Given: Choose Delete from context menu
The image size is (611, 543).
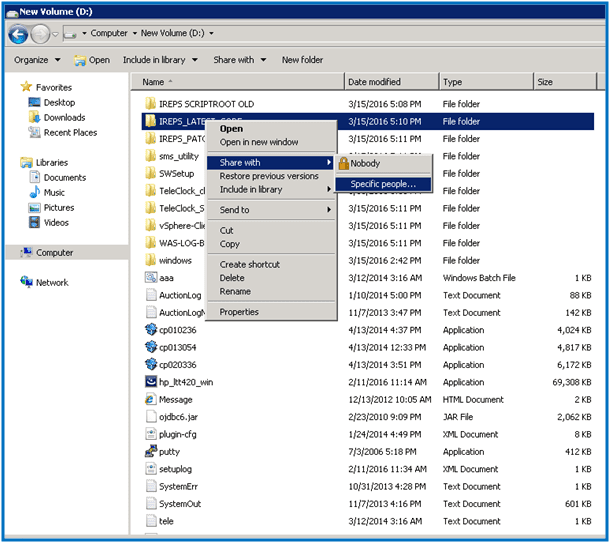Looking at the screenshot, I should [x=271, y=278].
